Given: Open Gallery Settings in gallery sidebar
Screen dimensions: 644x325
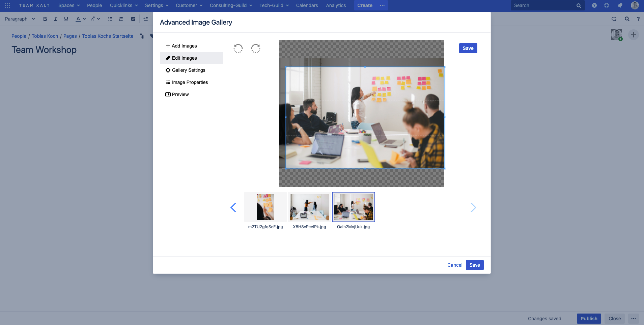Looking at the screenshot, I should (x=191, y=70).
